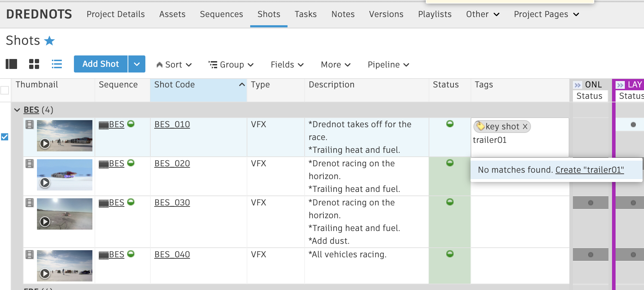Viewport: 644px width, 290px height.
Task: Remove the key shot tag
Action: tap(525, 127)
